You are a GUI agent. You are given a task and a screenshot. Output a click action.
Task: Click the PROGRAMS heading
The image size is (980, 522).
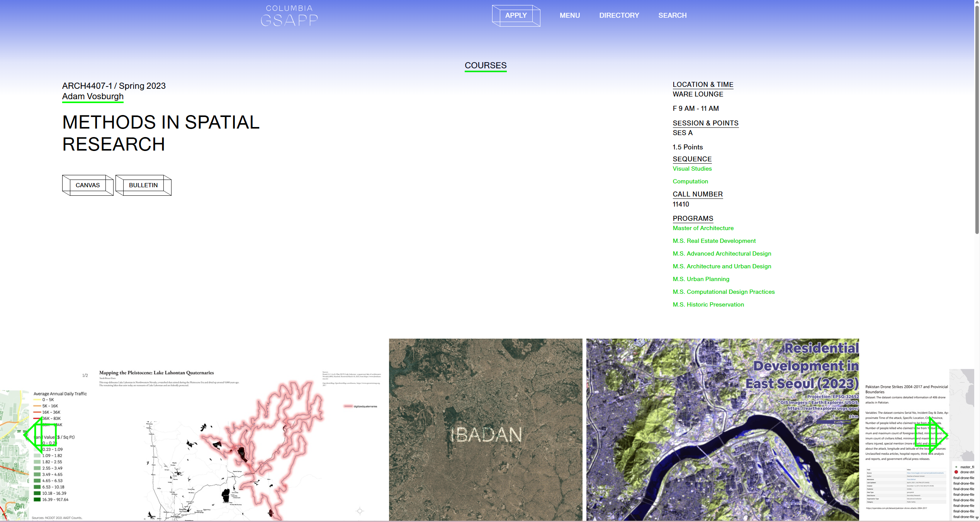coord(693,219)
